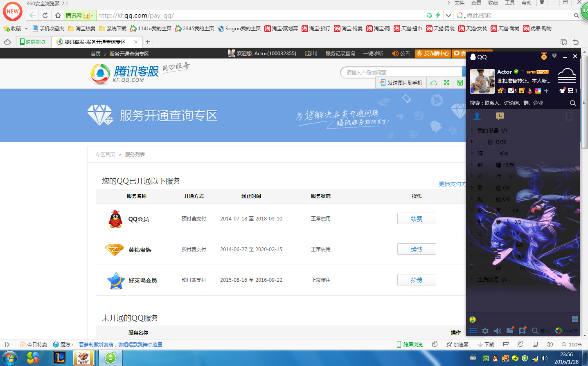The image size is (588, 366).
Task: Click the green fullscreen arrows icon
Action: coord(446,83)
